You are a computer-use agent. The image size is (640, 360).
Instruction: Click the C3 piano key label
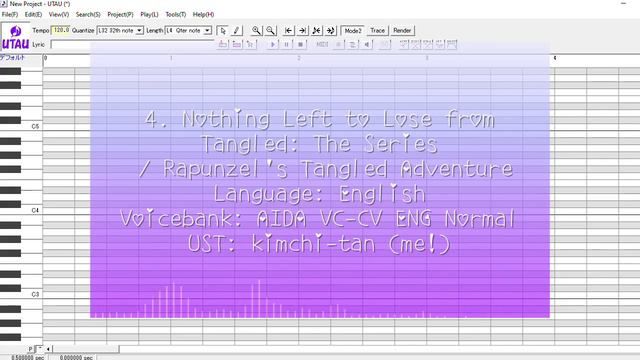(x=35, y=294)
